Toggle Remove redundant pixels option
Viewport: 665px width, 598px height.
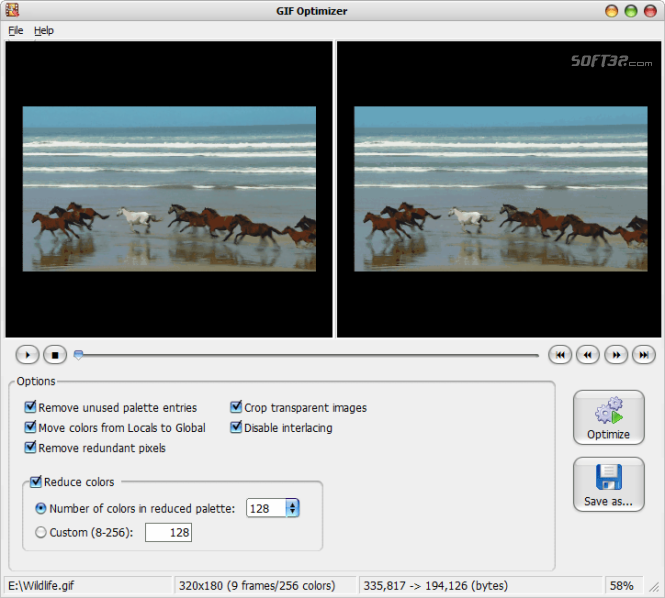[x=31, y=448]
